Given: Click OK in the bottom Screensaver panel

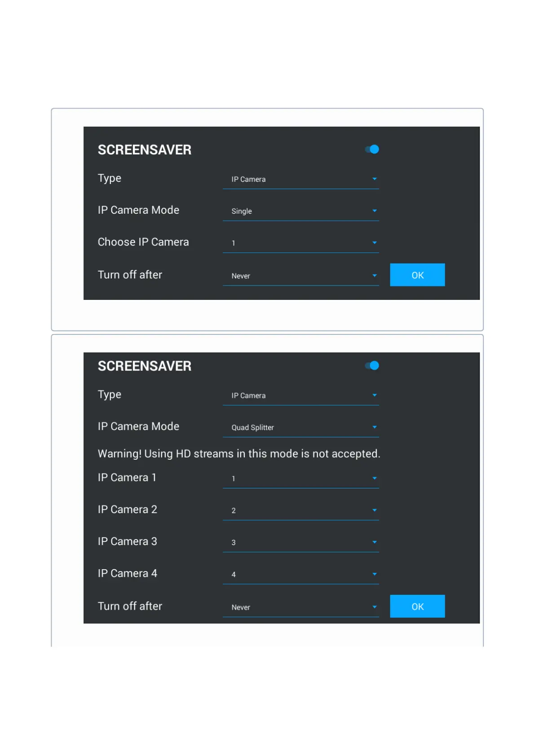Looking at the screenshot, I should click(417, 607).
